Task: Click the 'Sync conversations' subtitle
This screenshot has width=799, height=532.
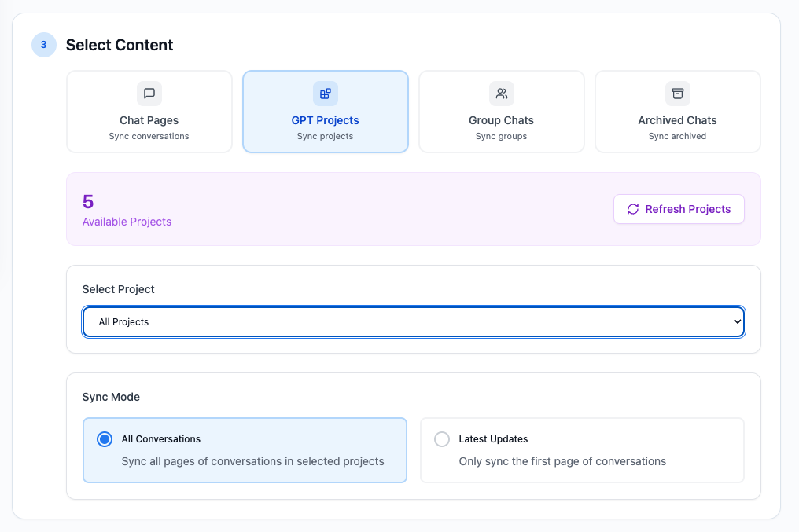Action: [x=149, y=136]
